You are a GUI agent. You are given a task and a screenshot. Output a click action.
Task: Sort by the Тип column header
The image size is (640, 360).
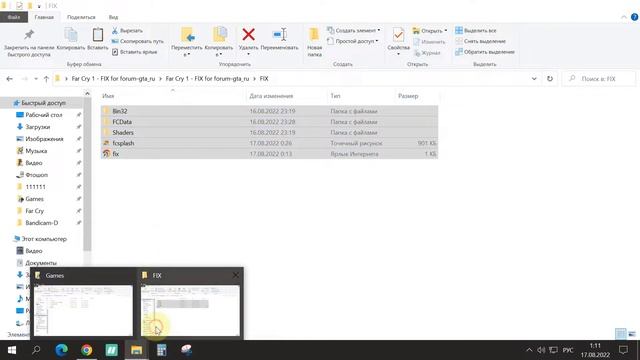pyautogui.click(x=335, y=96)
